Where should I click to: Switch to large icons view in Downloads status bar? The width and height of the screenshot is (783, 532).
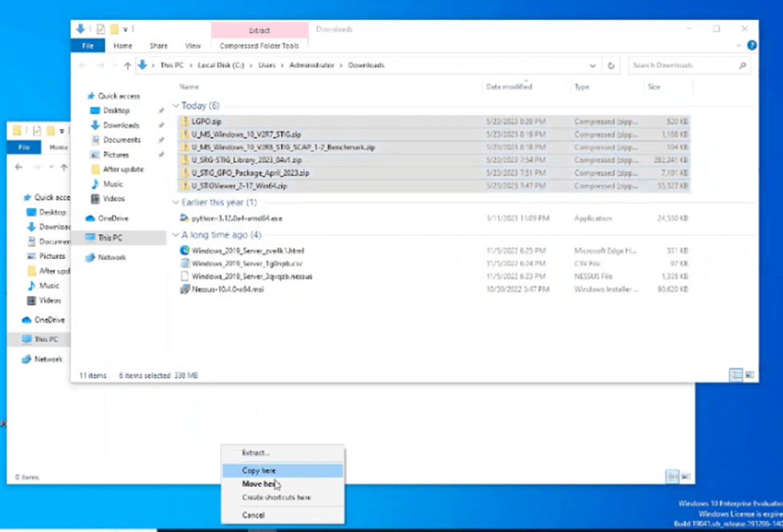(750, 375)
